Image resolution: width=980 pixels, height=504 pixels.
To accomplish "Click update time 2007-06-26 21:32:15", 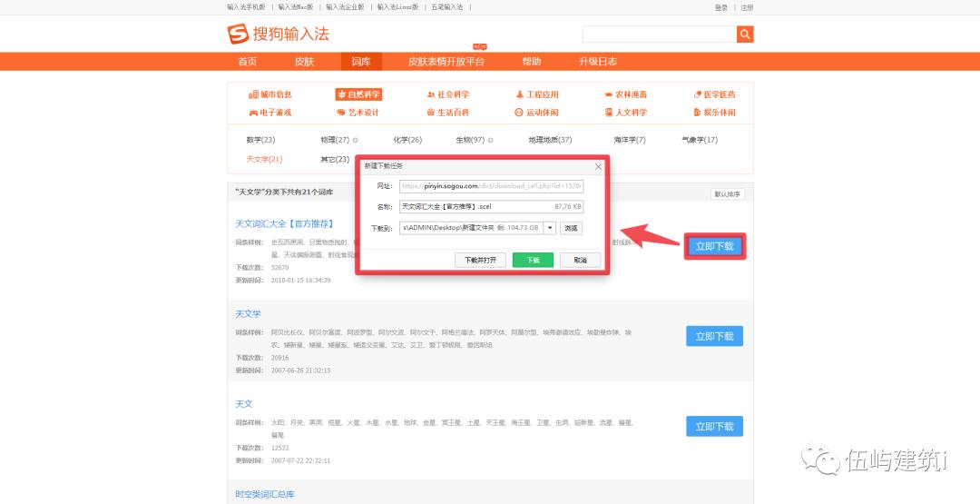I will (x=300, y=371).
